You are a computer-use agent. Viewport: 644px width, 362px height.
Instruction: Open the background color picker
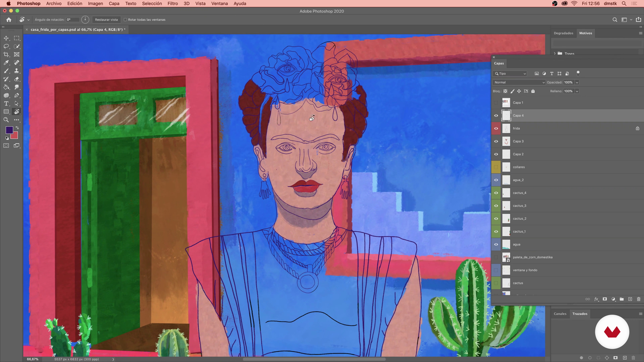coord(15,136)
